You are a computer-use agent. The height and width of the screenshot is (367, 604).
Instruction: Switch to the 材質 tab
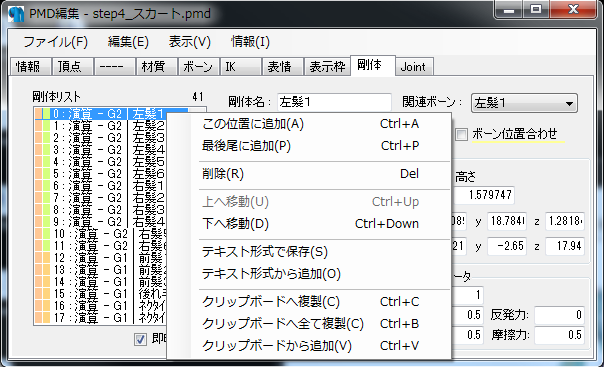pyautogui.click(x=156, y=67)
